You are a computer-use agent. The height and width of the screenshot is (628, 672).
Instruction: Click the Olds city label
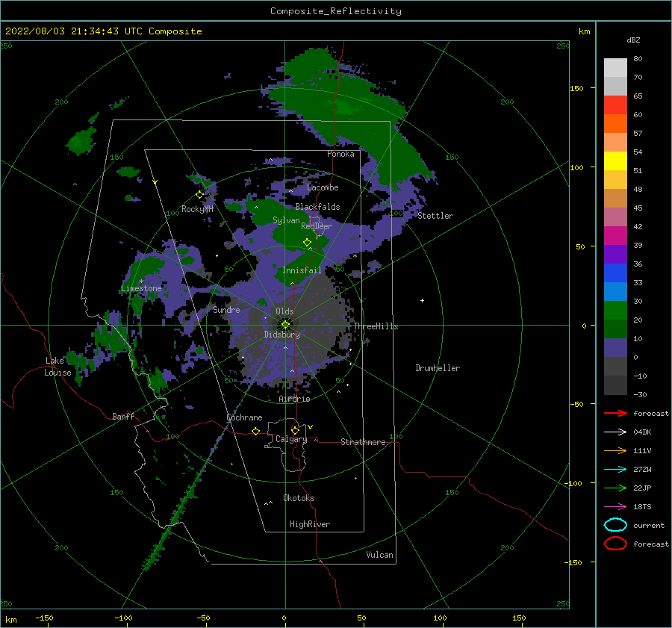click(x=284, y=311)
